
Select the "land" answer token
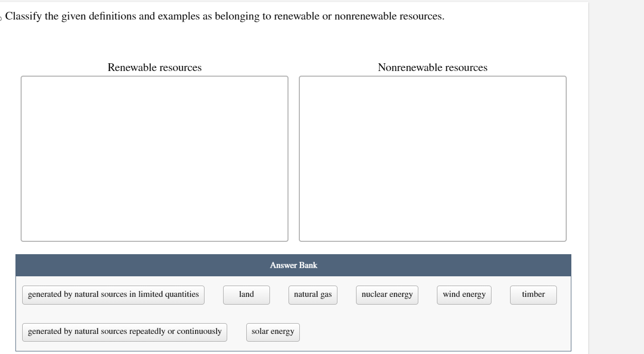tap(246, 294)
